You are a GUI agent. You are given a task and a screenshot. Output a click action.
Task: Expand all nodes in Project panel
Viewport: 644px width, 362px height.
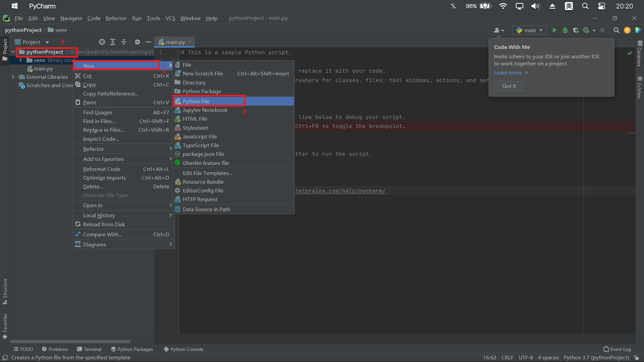pos(113,42)
